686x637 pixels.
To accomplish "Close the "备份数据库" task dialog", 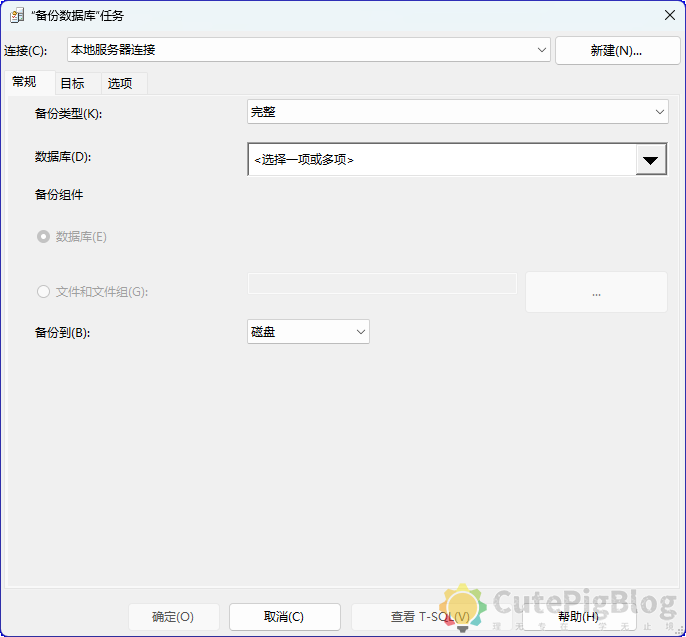I will click(x=669, y=15).
